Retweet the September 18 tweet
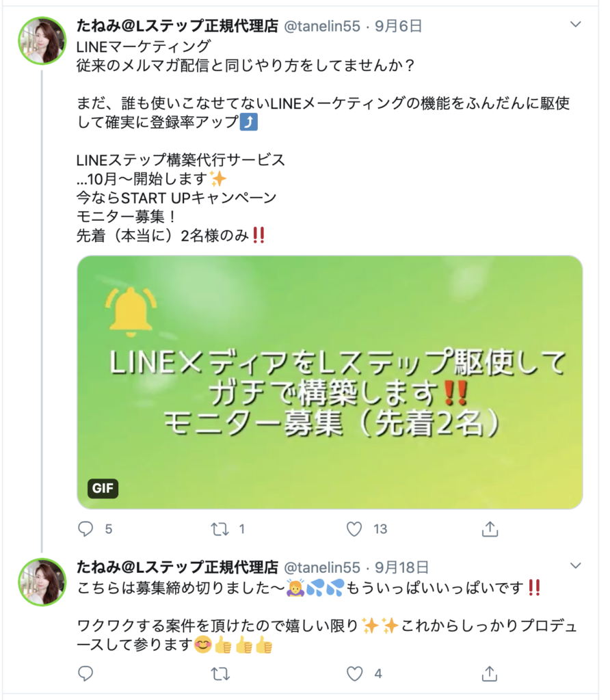Image resolution: width=610 pixels, height=700 pixels. pyautogui.click(x=220, y=673)
